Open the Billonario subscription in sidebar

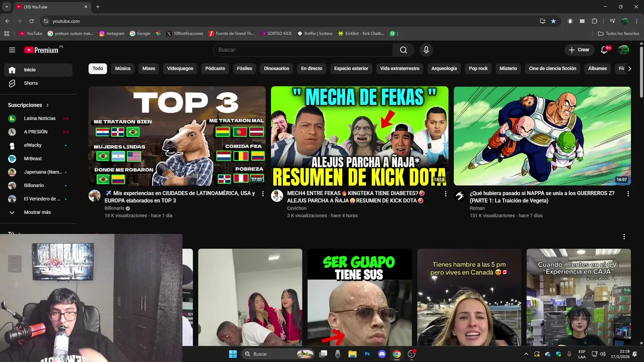(x=38, y=186)
